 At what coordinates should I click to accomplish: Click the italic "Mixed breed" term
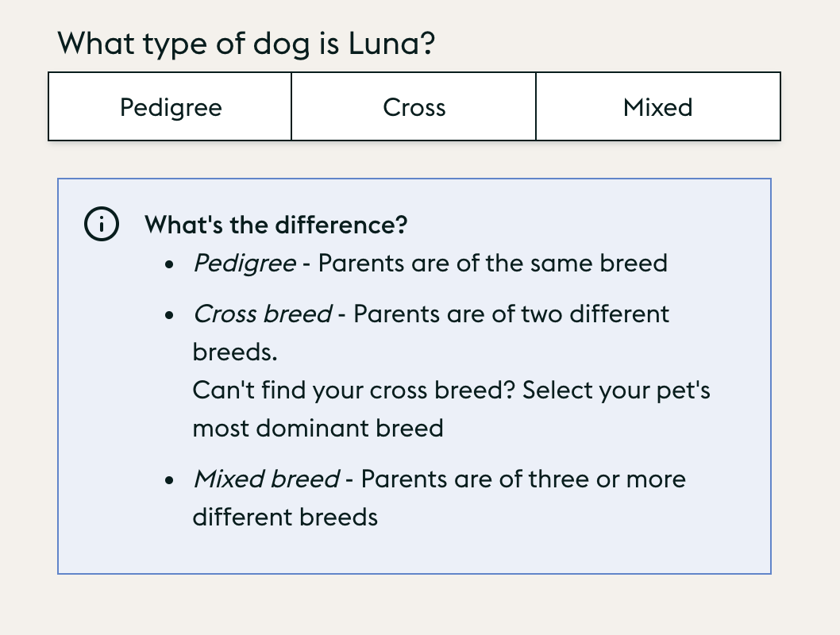point(266,479)
